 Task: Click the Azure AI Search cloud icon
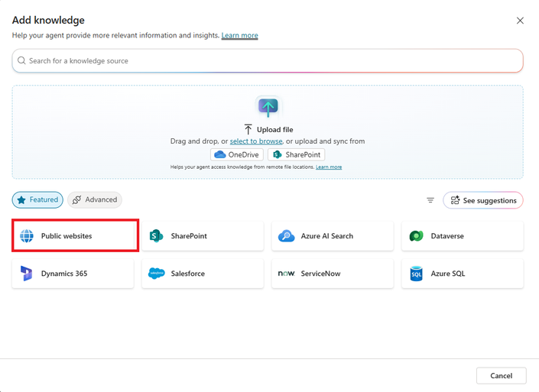click(287, 236)
